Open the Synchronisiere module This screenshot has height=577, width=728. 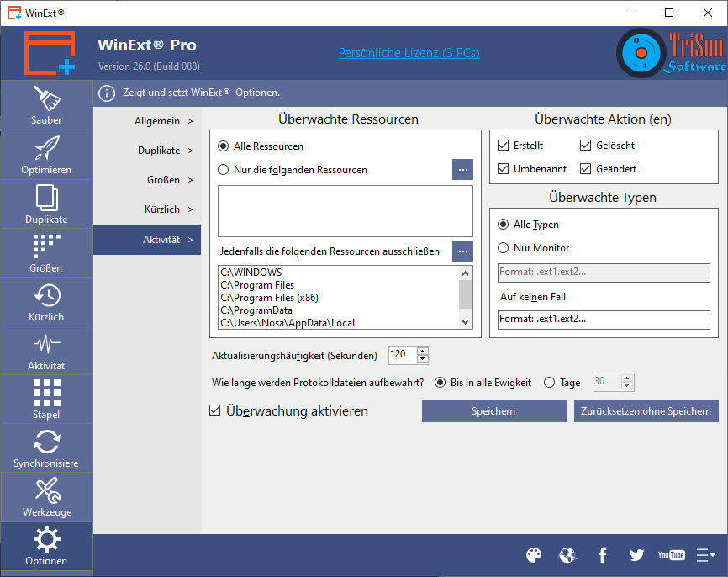click(x=46, y=447)
